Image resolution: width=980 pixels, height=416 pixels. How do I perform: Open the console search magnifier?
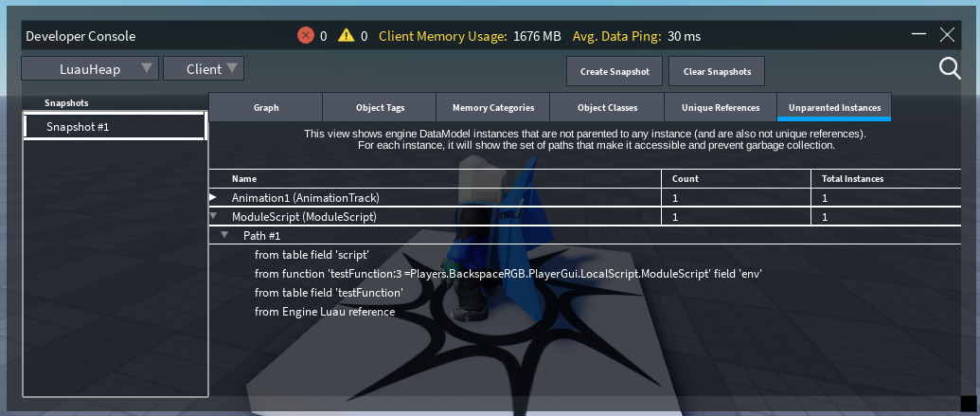pyautogui.click(x=950, y=69)
